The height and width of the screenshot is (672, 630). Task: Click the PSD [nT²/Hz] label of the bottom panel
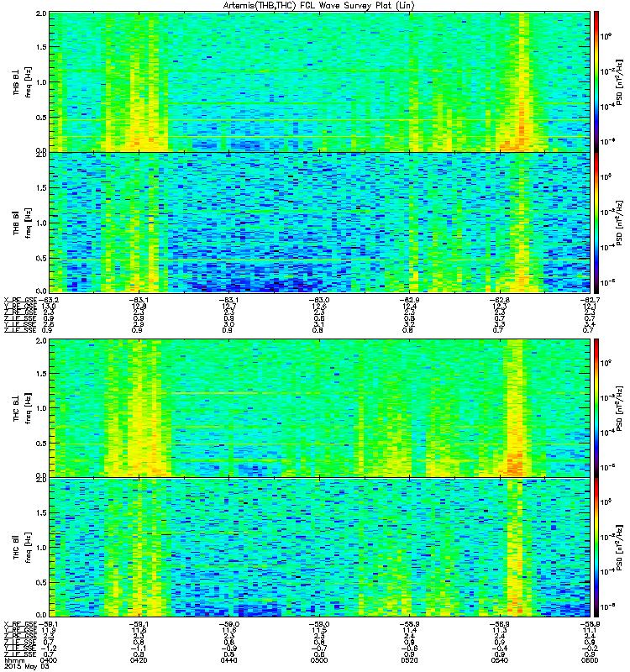pyautogui.click(x=619, y=548)
